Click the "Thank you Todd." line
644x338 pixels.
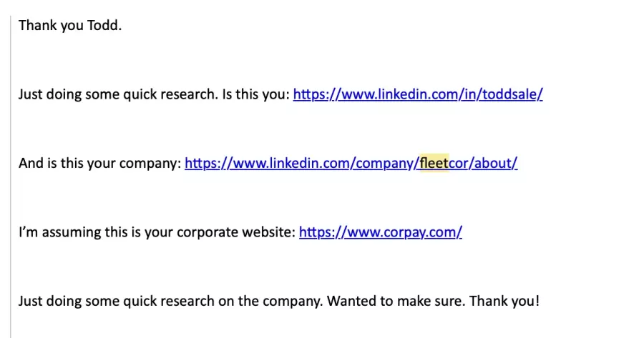70,26
